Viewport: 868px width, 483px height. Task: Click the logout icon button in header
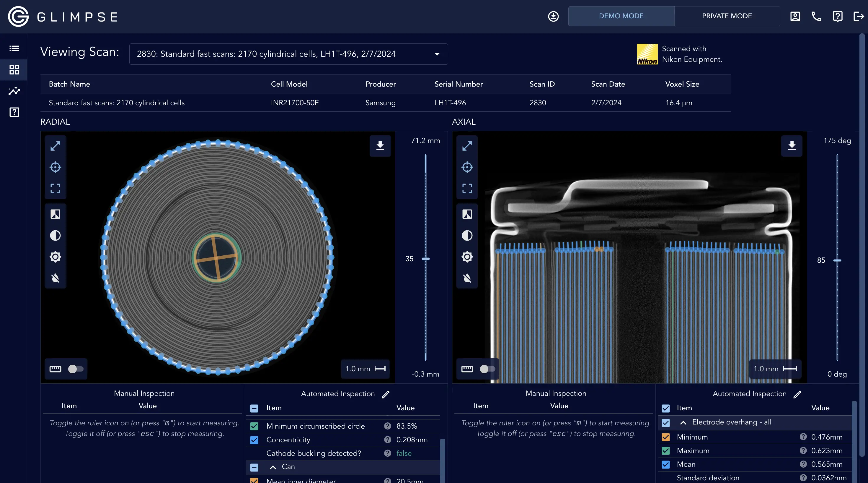point(859,16)
